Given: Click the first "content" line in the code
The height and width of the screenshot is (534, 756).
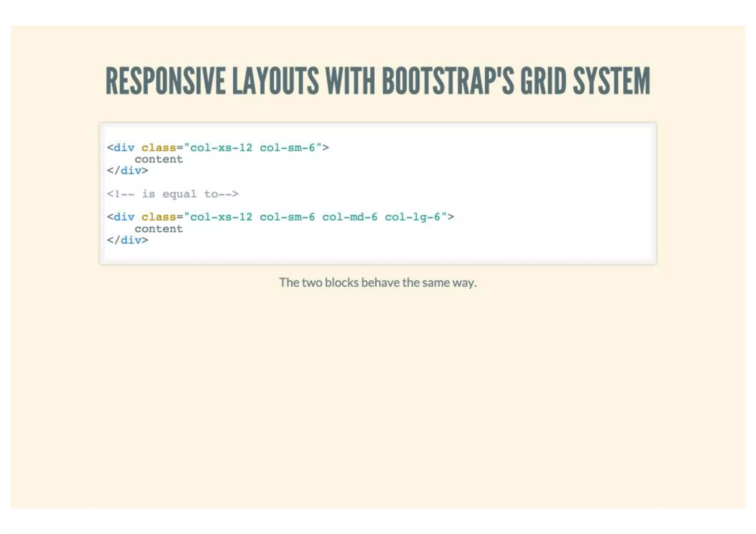Looking at the screenshot, I should point(159,159).
